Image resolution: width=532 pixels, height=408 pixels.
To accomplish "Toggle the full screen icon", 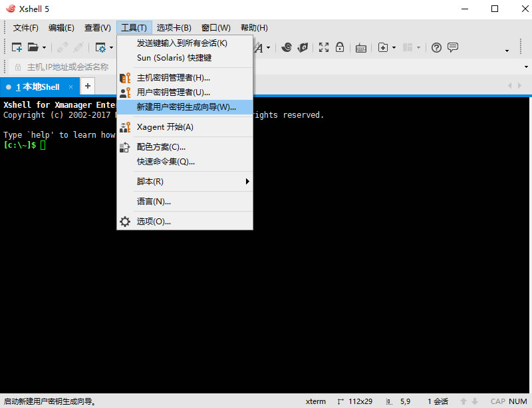I will (324, 47).
